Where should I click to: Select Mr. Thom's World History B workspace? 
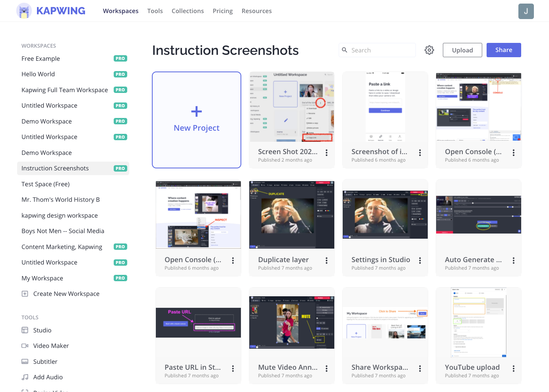coord(60,200)
